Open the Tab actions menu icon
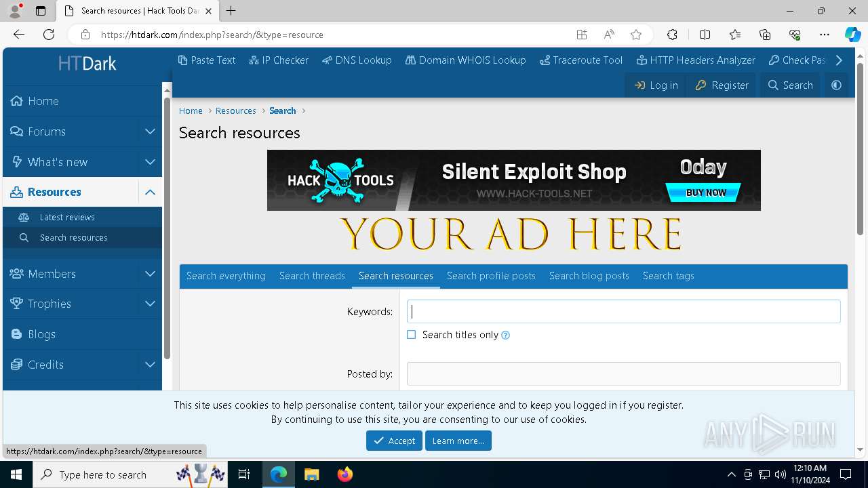Viewport: 868px width, 488px height. 41,11
